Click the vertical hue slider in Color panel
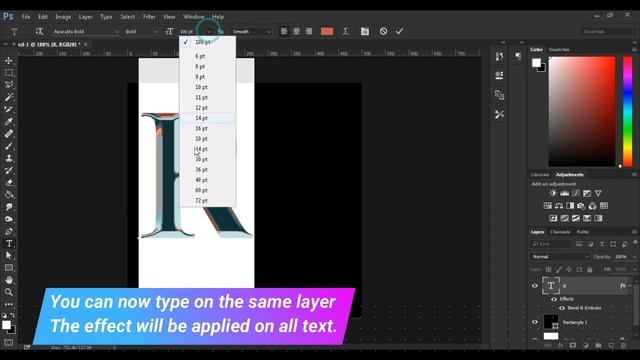The image size is (640, 360). pos(628,111)
